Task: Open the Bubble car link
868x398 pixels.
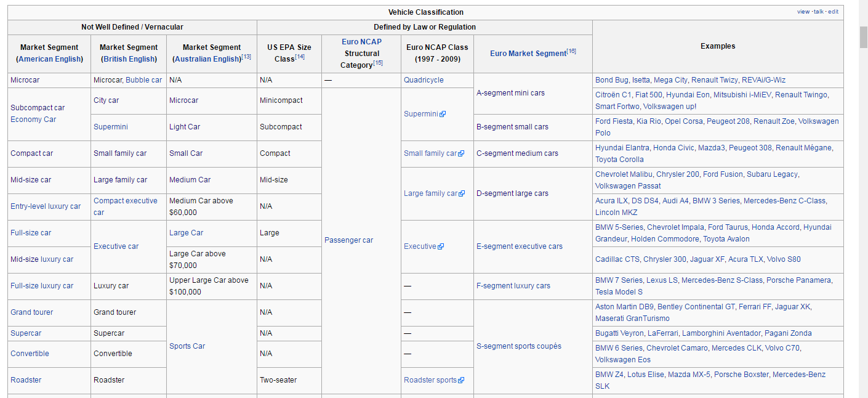Action: 144,80
